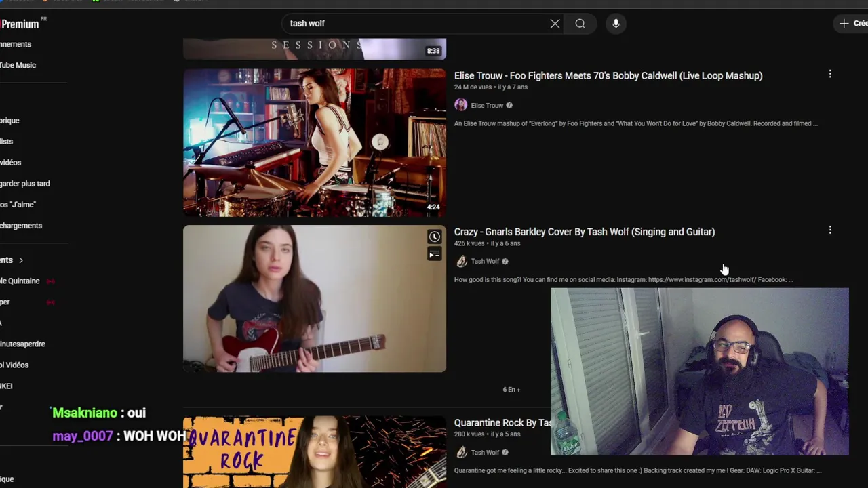868x488 pixels.
Task: Open the Créer button at top right
Action: tap(852, 23)
